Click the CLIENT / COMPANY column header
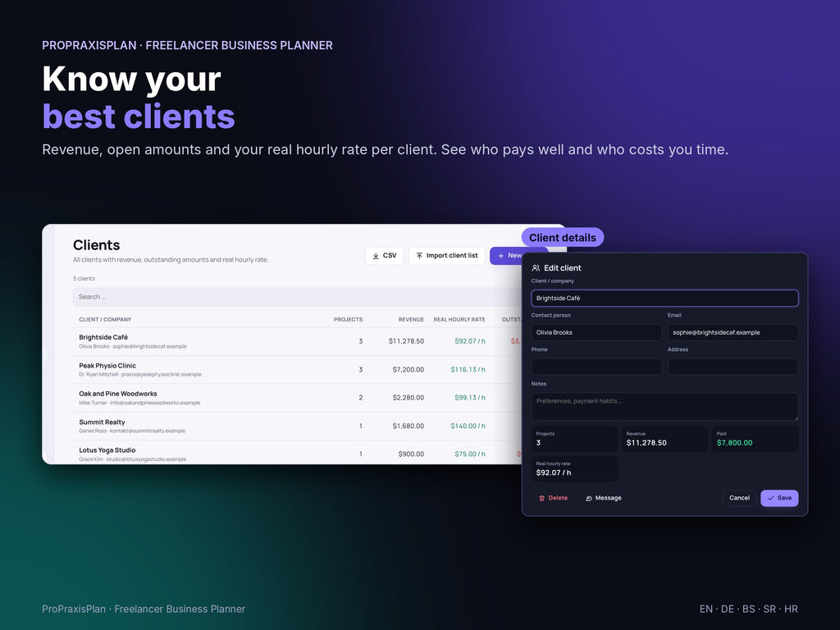The image size is (840, 630). (105, 319)
